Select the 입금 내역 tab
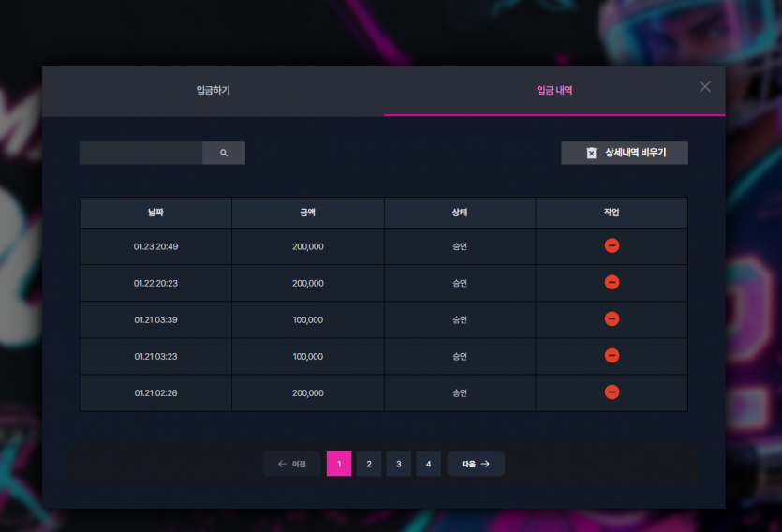 tap(554, 91)
